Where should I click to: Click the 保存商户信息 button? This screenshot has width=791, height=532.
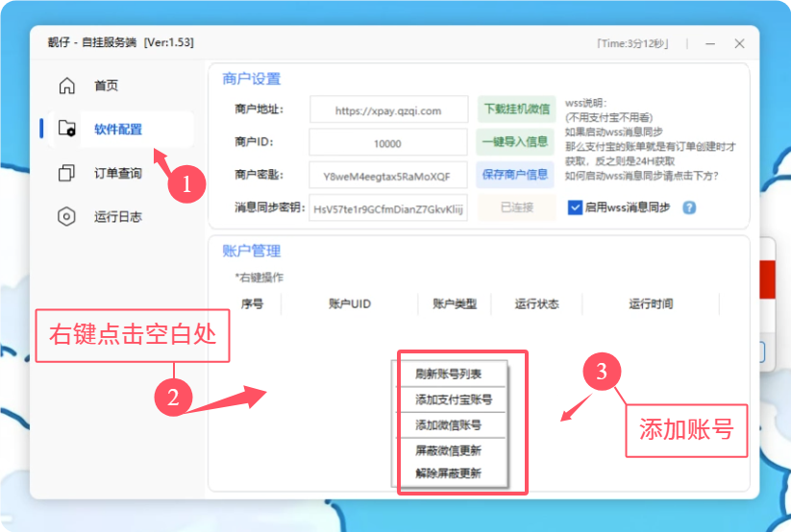515,175
